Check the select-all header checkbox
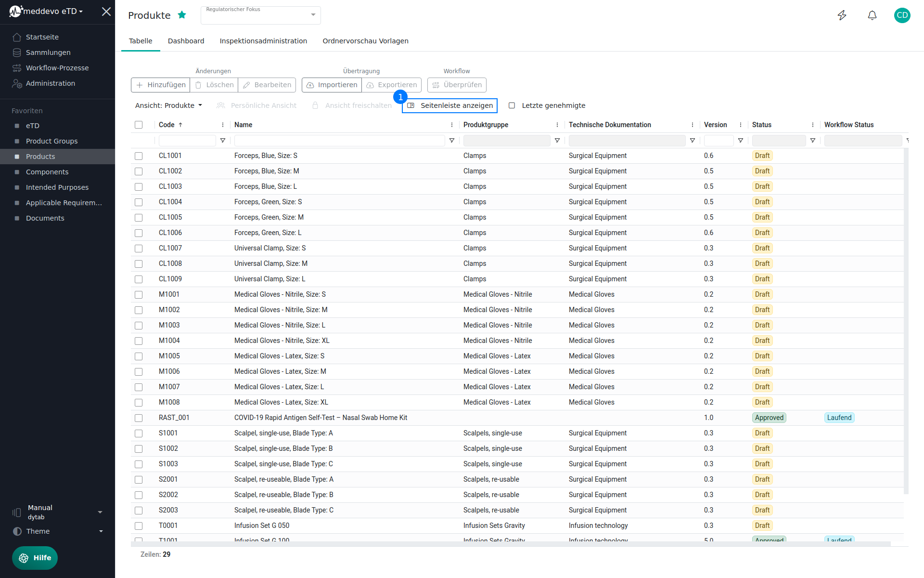Screen dimensions: 924x578 tap(139, 125)
